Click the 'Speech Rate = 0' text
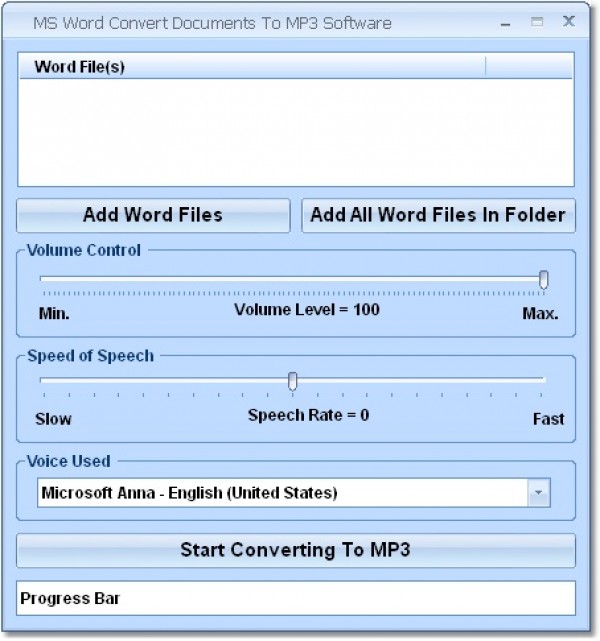600x641 pixels. click(x=309, y=415)
